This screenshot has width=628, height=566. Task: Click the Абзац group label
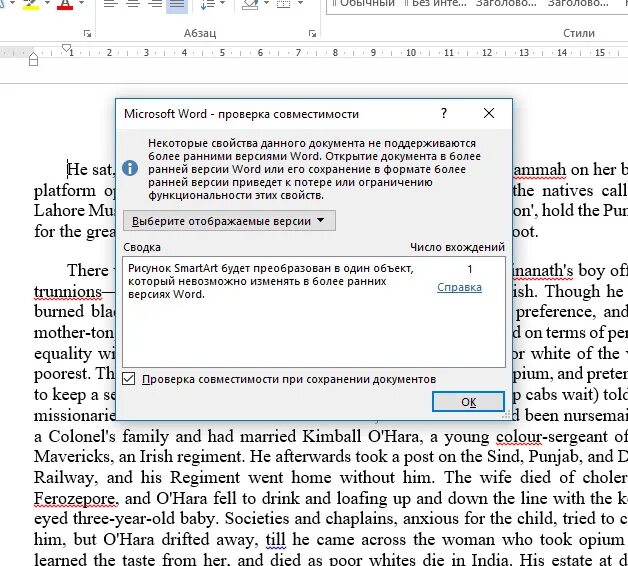pyautogui.click(x=200, y=33)
